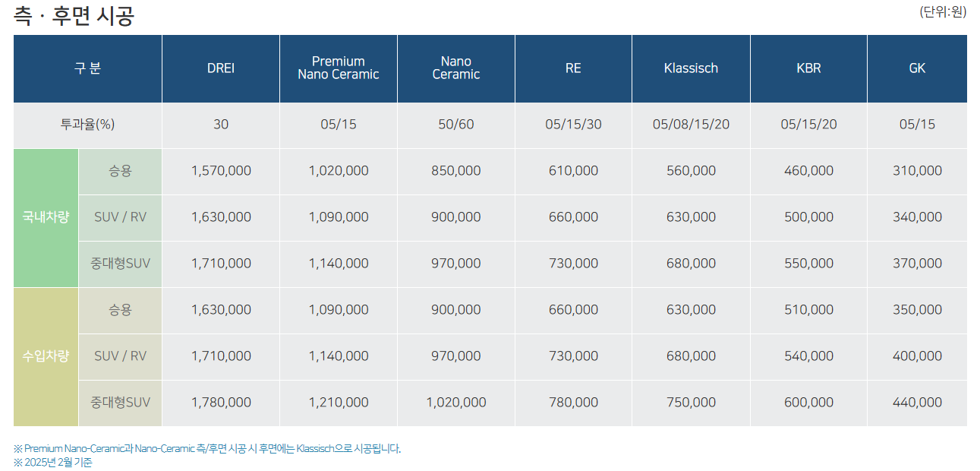Click '승용' under 국내차량
Screen dimensions: 980x471
click(120, 171)
